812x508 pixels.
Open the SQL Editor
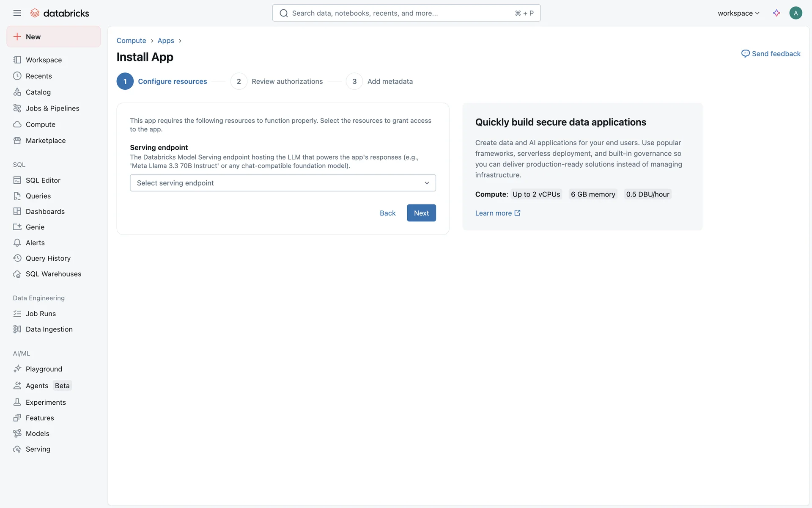point(43,180)
